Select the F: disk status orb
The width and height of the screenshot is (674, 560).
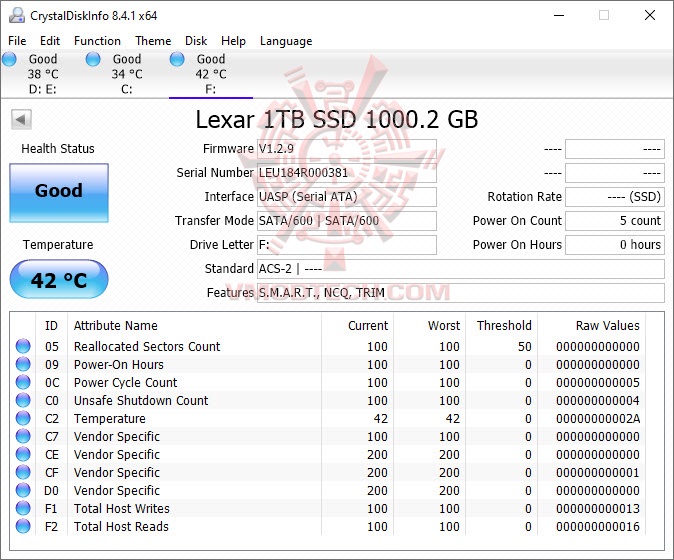[x=177, y=59]
